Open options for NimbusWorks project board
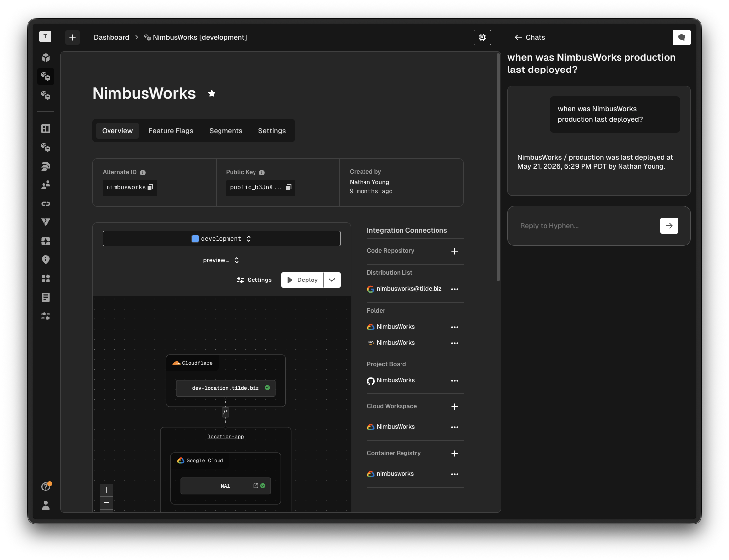Screen dimensions: 729x560 click(455, 381)
